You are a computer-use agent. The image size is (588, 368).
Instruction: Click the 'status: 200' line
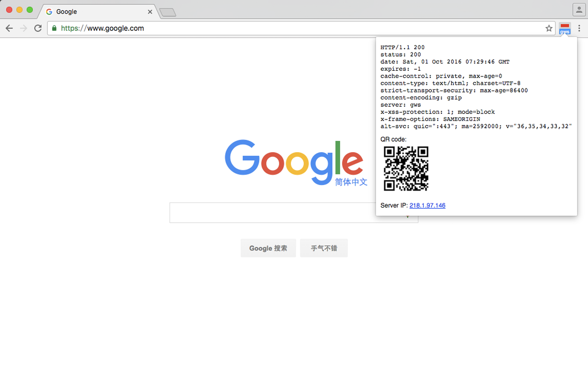[401, 55]
